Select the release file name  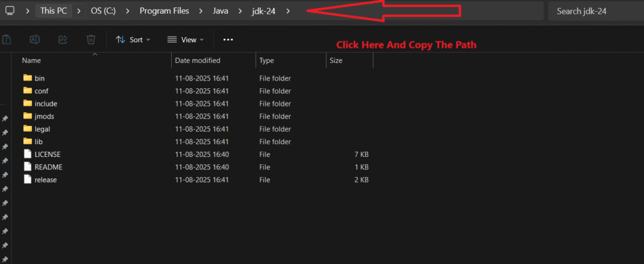[x=45, y=180]
